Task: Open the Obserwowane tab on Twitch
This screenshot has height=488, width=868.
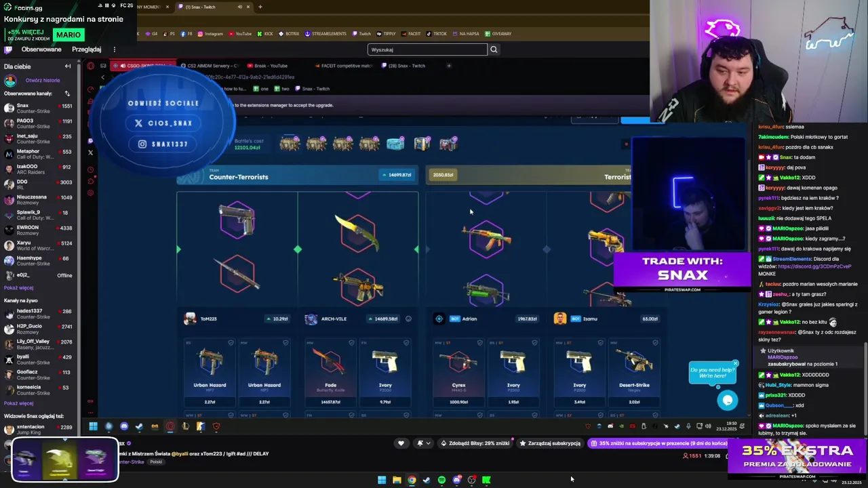Action: [x=41, y=49]
